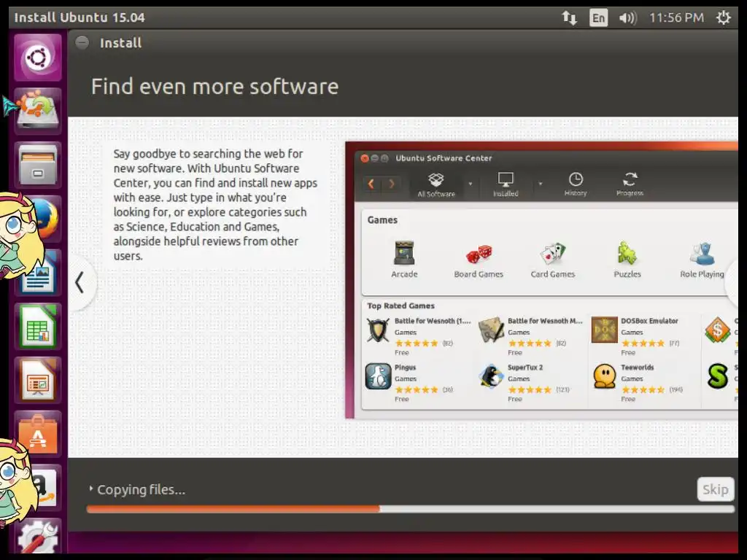This screenshot has height=560, width=747.
Task: Select the Card Games category
Action: [x=553, y=260]
